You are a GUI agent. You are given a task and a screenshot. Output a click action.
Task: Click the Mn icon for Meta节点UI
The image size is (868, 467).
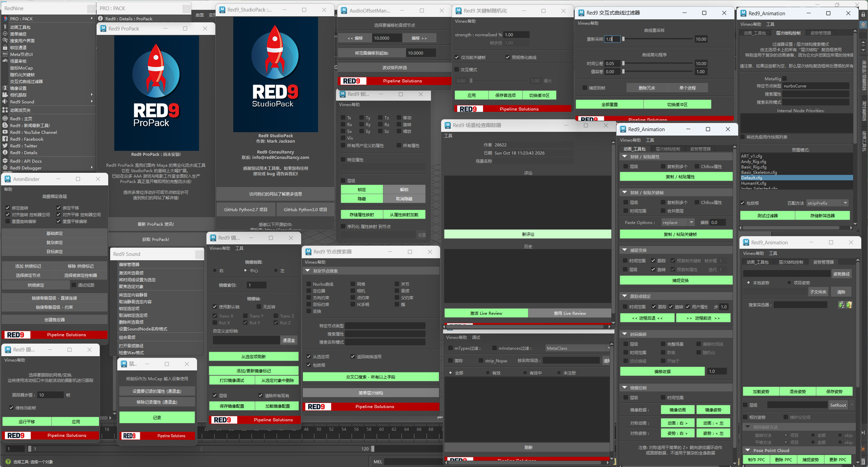5,54
